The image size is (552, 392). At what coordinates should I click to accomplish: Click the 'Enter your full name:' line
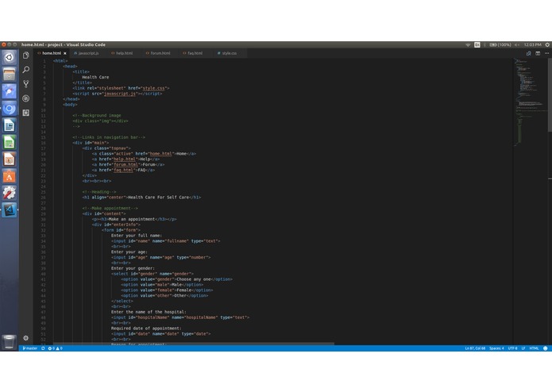[x=137, y=236]
